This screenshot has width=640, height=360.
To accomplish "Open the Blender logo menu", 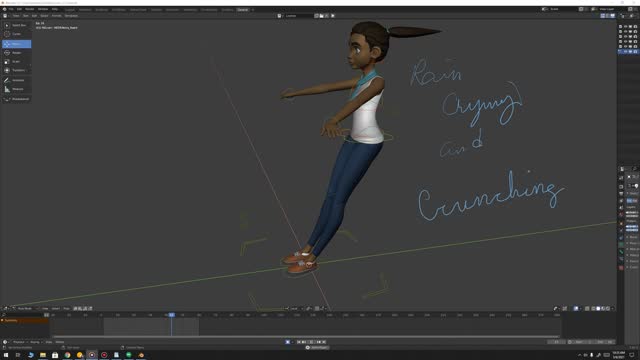I will tap(4, 9).
